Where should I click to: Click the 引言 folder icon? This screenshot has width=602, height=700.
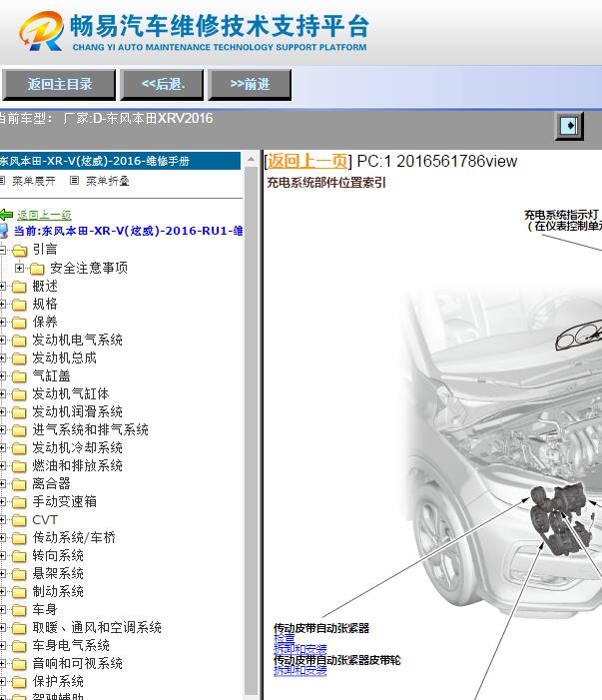19,250
